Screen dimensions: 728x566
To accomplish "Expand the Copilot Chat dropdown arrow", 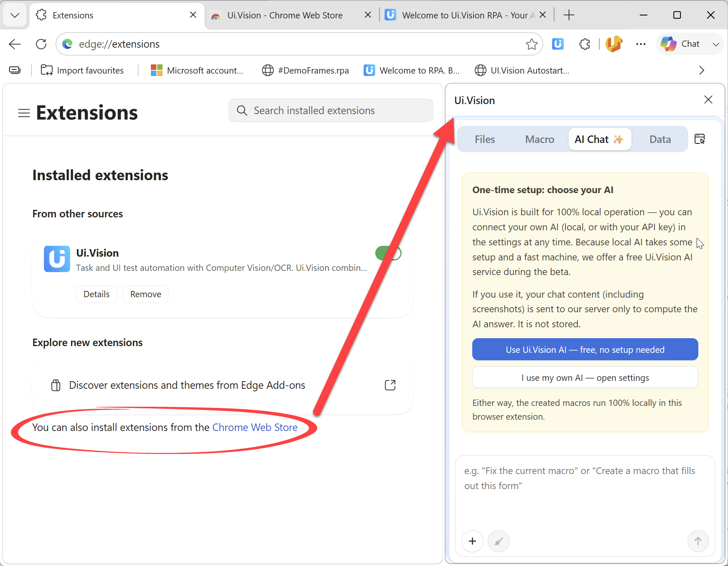I will point(716,44).
